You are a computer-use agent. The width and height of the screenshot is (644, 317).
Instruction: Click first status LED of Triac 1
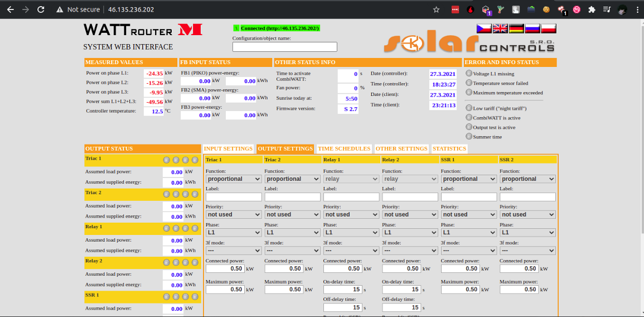tap(166, 160)
